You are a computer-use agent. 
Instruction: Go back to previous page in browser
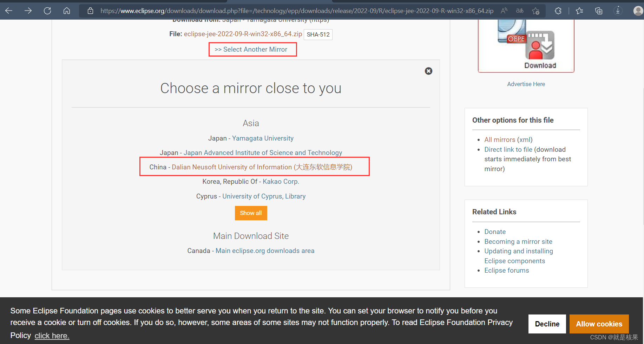(9, 11)
